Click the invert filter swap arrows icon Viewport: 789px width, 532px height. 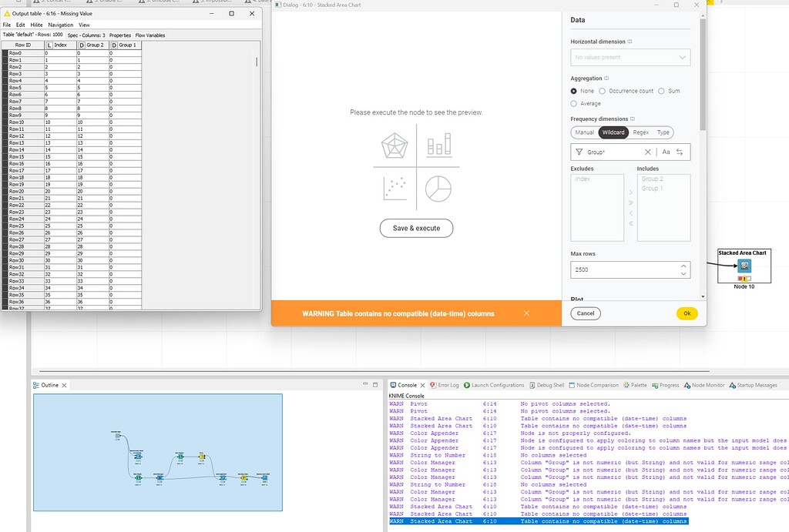point(680,152)
